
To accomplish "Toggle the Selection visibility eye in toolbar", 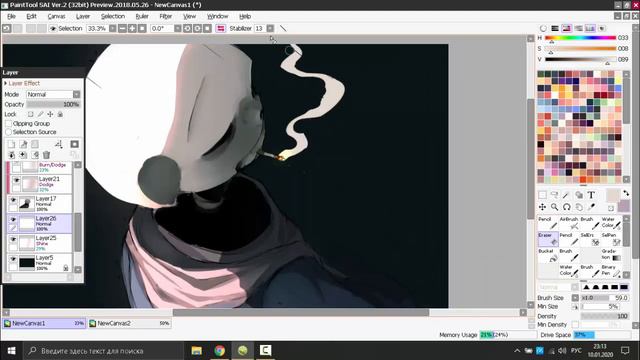I will pyautogui.click(x=53, y=29).
